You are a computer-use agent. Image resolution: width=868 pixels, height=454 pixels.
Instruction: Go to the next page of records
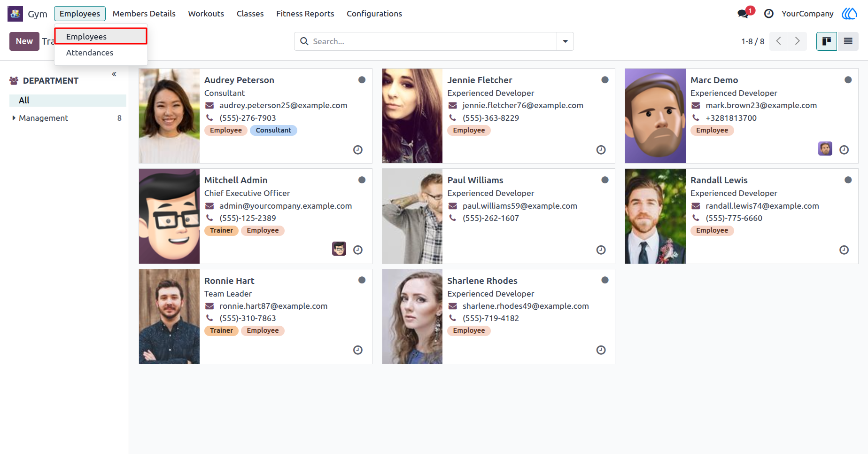(x=798, y=41)
